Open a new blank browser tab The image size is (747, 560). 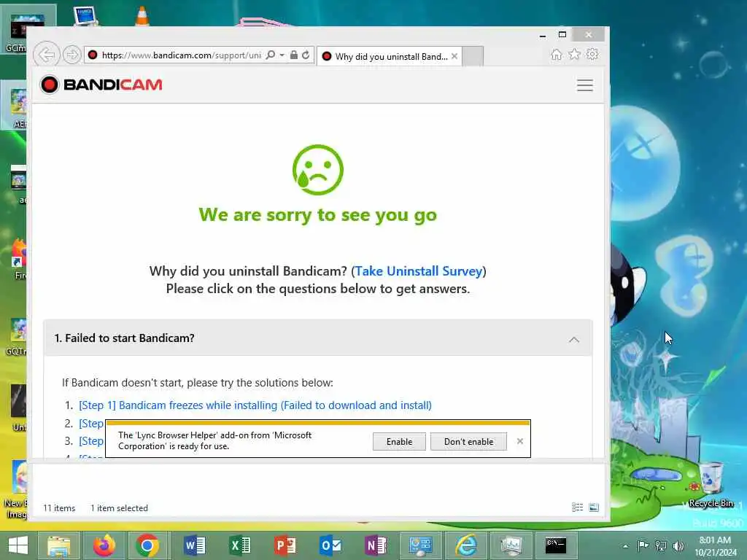[473, 56]
